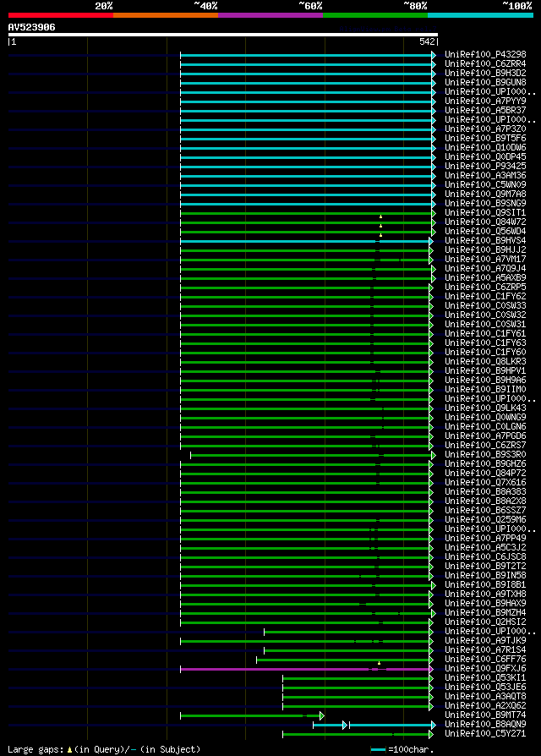Select the UniRef100_Q2HSI2 label
The height and width of the screenshot is (756, 541).
(x=485, y=622)
